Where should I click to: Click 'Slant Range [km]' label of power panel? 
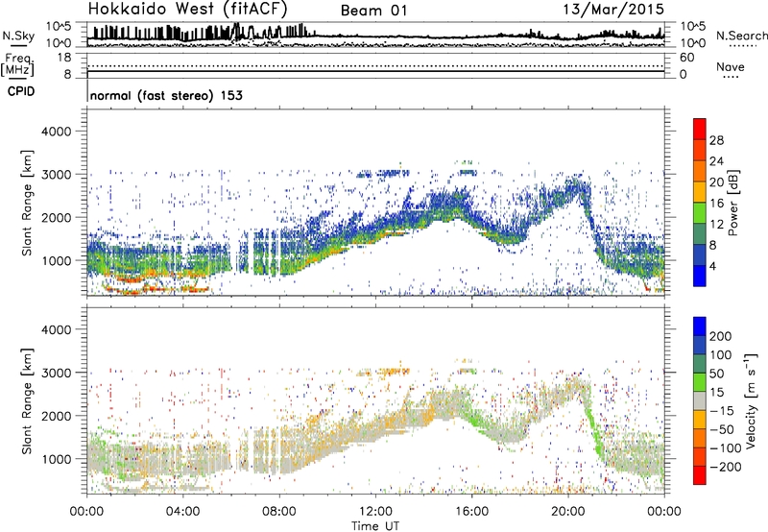click(x=27, y=203)
